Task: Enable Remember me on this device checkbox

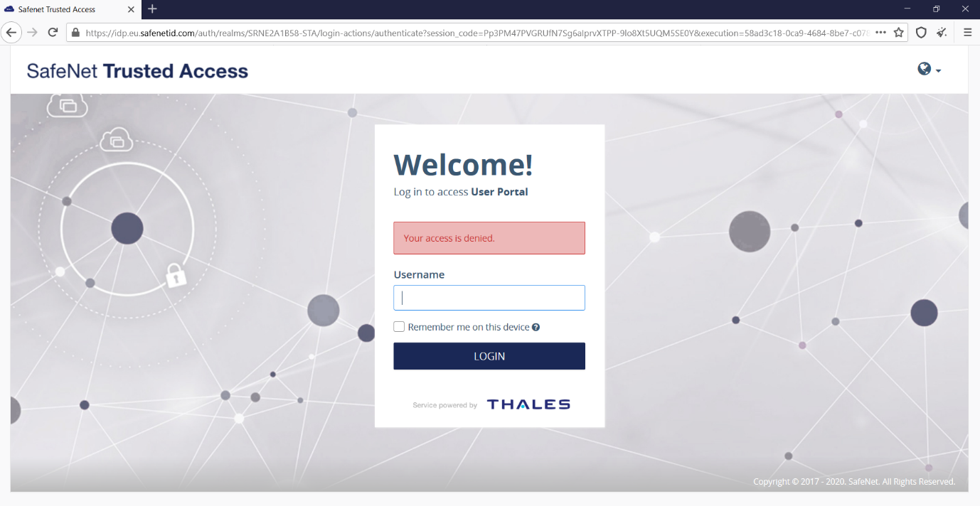Action: coord(400,327)
